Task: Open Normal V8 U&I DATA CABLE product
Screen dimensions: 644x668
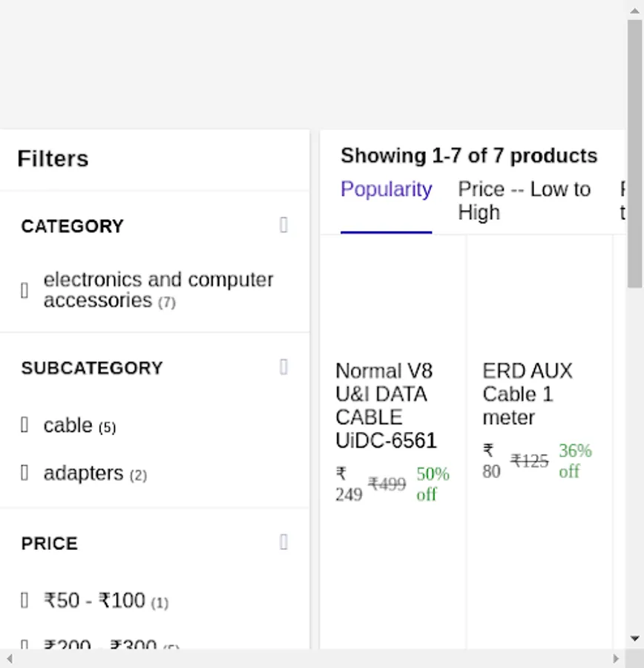Action: [x=386, y=405]
